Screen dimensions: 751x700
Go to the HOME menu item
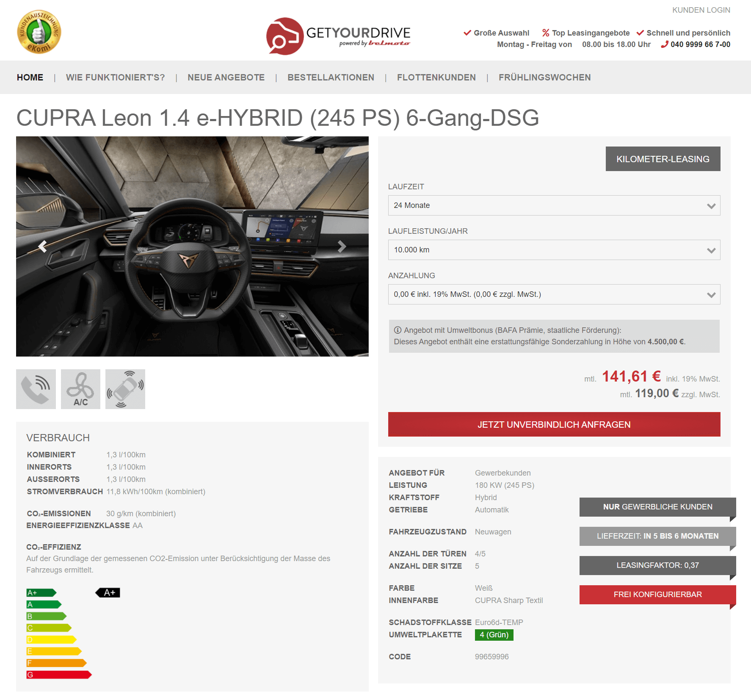30,77
